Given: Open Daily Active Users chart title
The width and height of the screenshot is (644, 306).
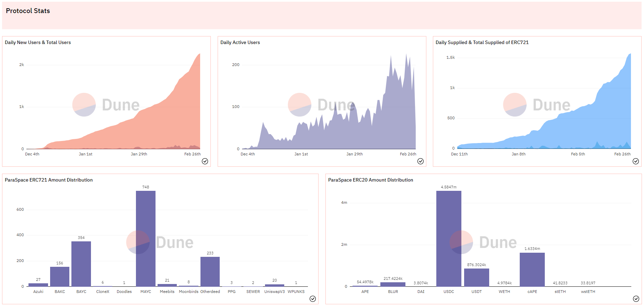Looking at the screenshot, I should click(x=240, y=43).
